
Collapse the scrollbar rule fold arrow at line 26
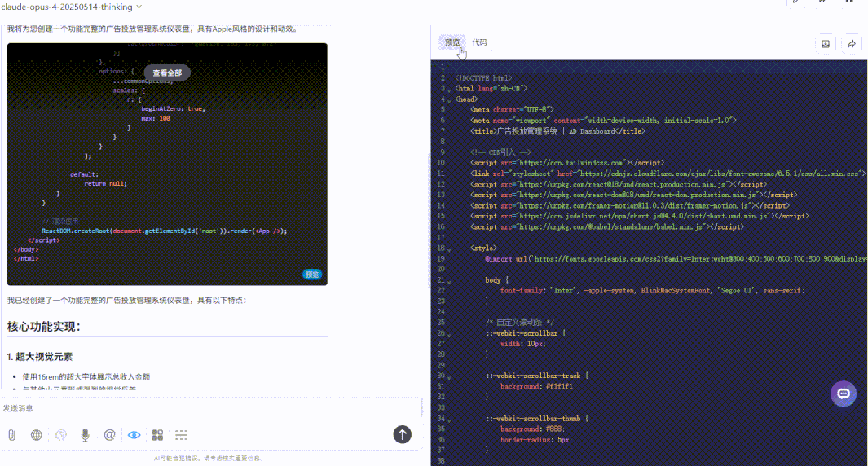pos(449,335)
